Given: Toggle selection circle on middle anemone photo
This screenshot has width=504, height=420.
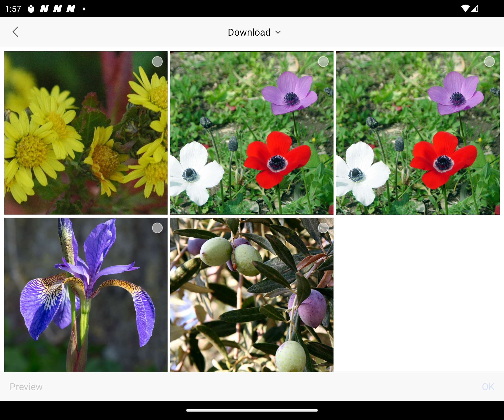Looking at the screenshot, I should pos(323,62).
